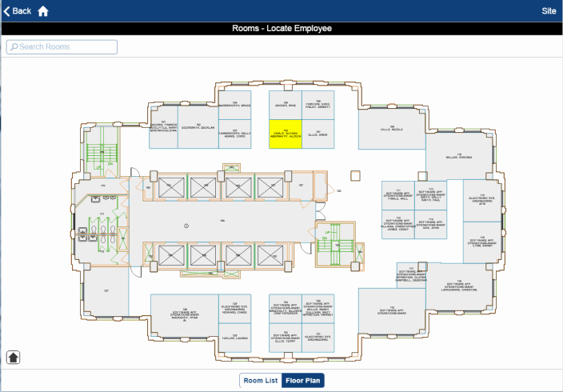The width and height of the screenshot is (563, 392).
Task: Open the Site menu
Action: (x=549, y=11)
